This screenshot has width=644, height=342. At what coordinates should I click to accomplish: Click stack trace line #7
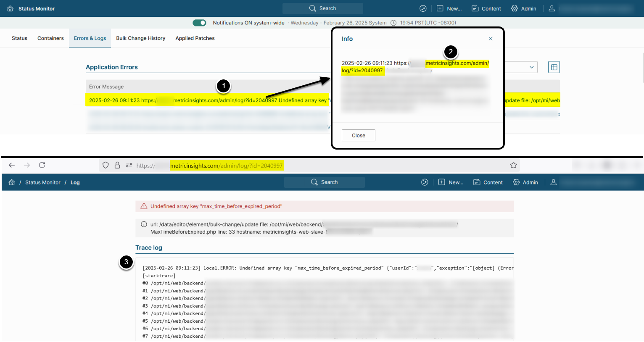coord(328,336)
